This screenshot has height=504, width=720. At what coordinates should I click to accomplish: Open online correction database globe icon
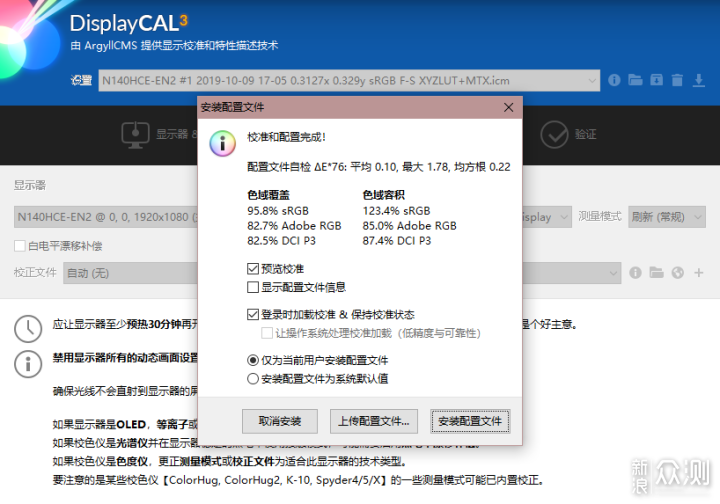pos(677,272)
